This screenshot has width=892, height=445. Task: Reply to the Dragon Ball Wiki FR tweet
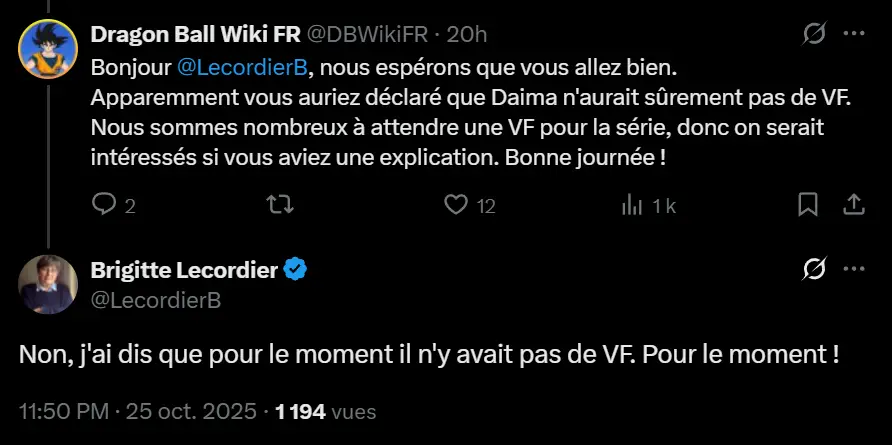click(x=106, y=205)
